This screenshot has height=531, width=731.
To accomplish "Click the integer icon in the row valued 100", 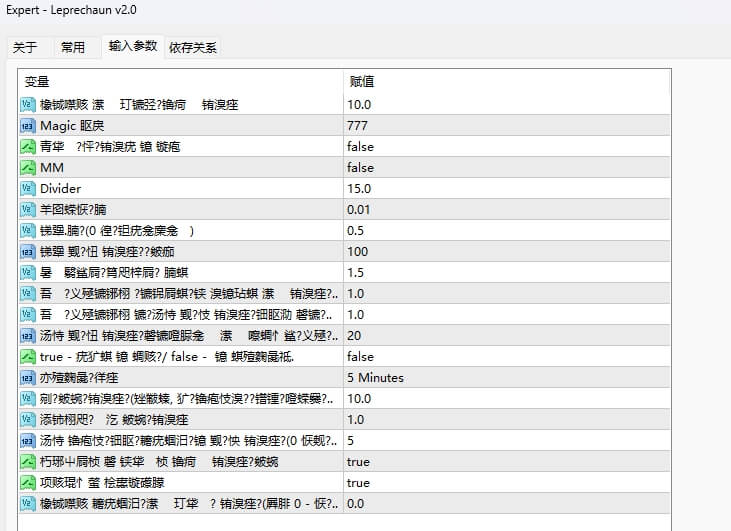I will tap(28, 252).
